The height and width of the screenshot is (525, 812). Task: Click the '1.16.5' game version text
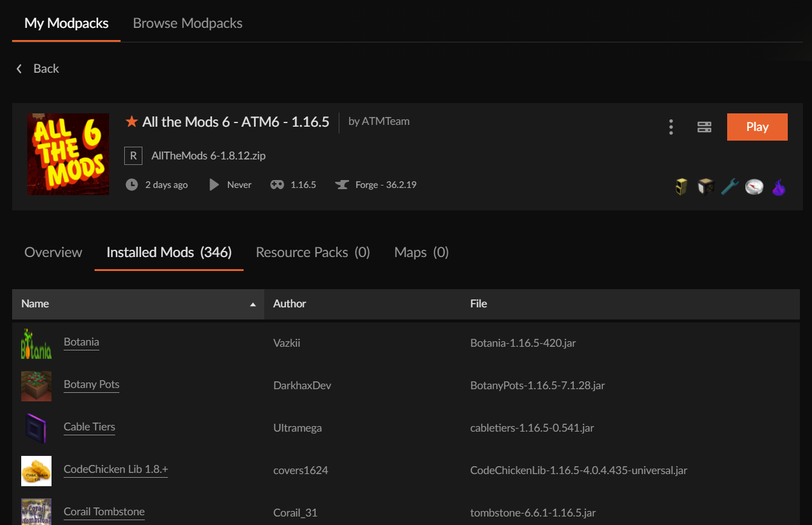tap(303, 185)
